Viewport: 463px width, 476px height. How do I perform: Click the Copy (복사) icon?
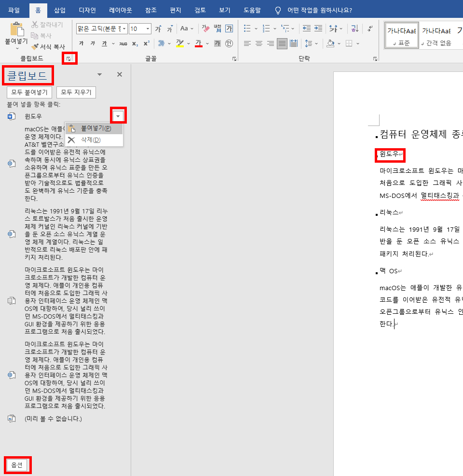point(35,36)
